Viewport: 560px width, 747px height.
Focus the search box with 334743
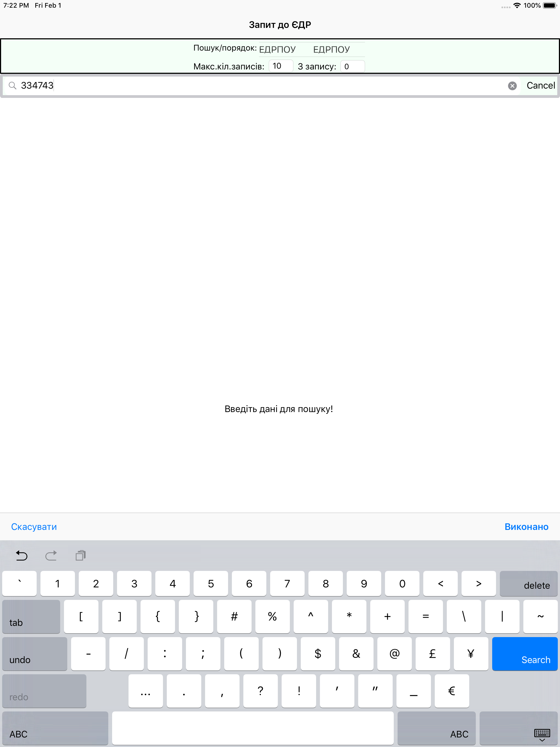point(262,86)
